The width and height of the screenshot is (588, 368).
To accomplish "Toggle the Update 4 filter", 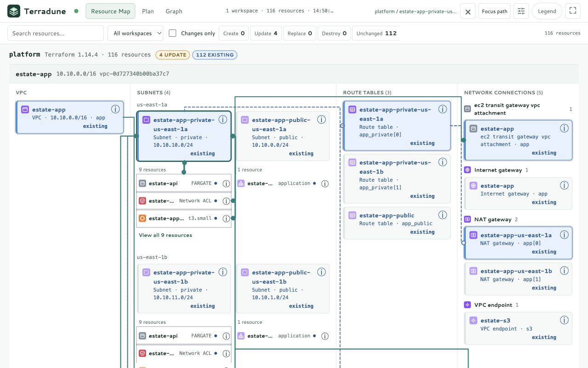I will 266,33.
